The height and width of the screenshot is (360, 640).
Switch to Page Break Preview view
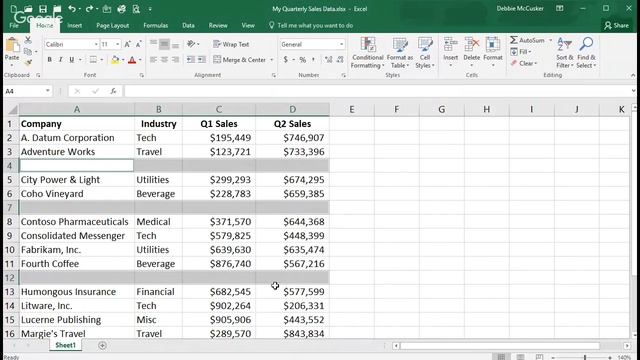point(539,357)
